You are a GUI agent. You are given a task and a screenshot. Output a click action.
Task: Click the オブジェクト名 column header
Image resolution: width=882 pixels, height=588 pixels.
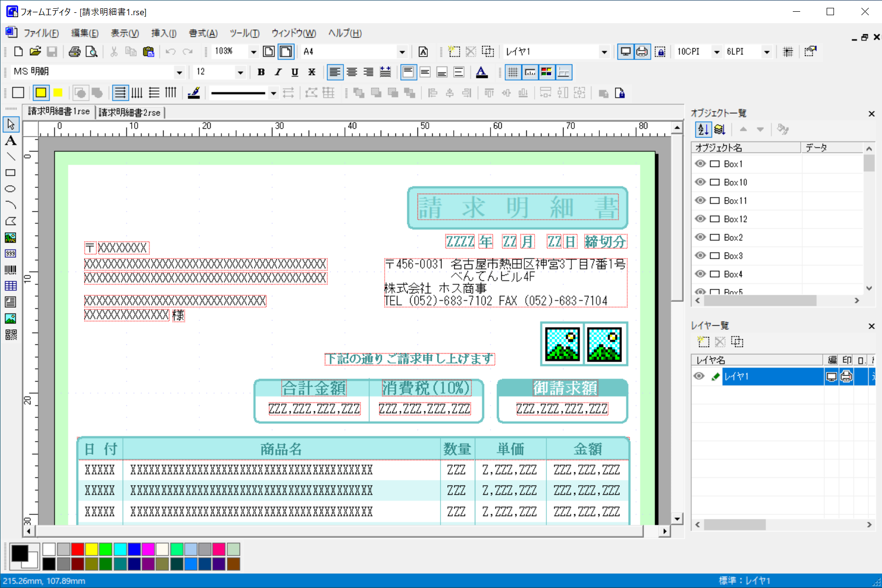tap(746, 147)
